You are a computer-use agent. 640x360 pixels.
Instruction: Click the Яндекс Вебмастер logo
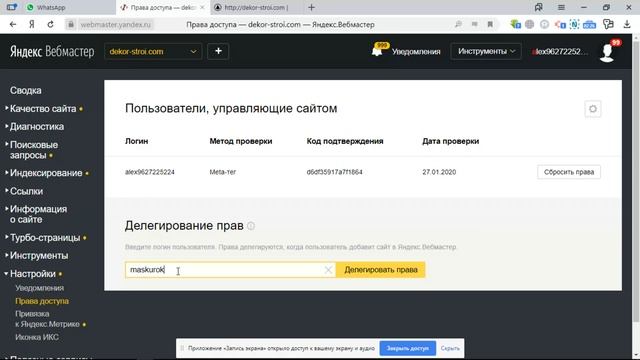point(52,51)
